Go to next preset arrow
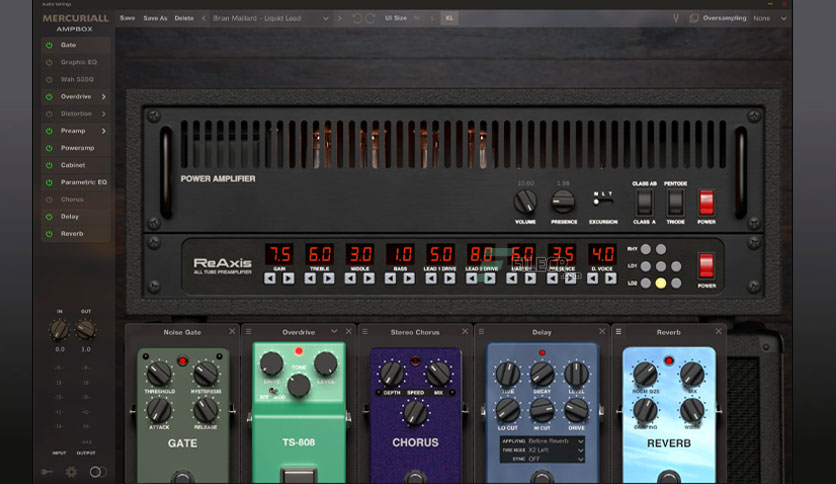 pos(339,18)
